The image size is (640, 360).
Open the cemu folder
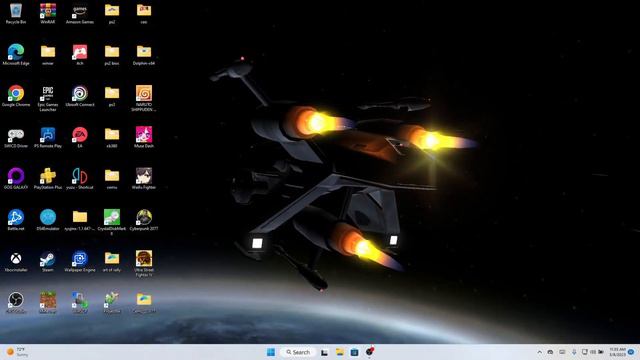pyautogui.click(x=112, y=178)
